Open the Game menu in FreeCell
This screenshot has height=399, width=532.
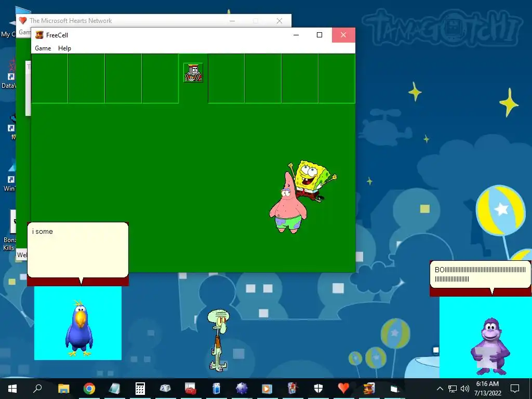coord(43,48)
